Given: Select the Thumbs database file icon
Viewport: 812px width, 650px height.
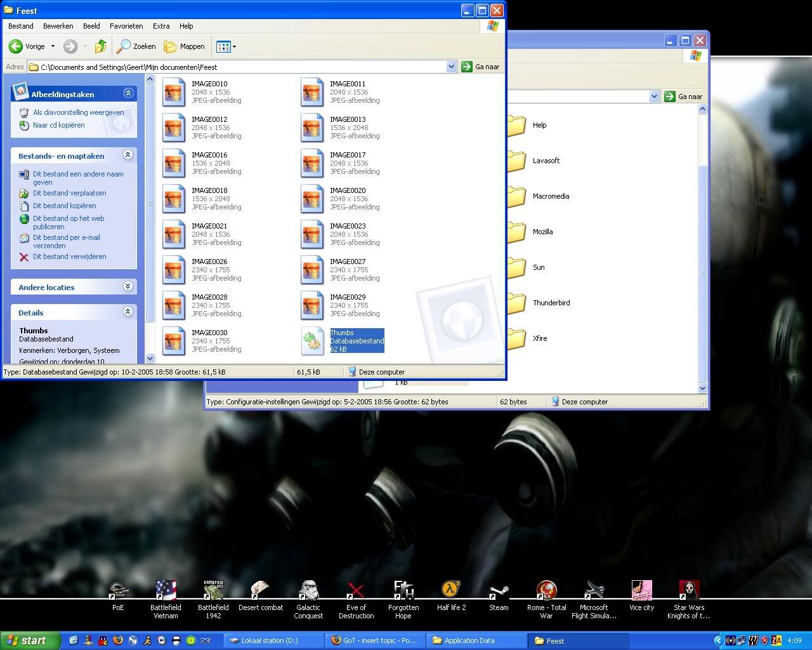Looking at the screenshot, I should pyautogui.click(x=312, y=341).
